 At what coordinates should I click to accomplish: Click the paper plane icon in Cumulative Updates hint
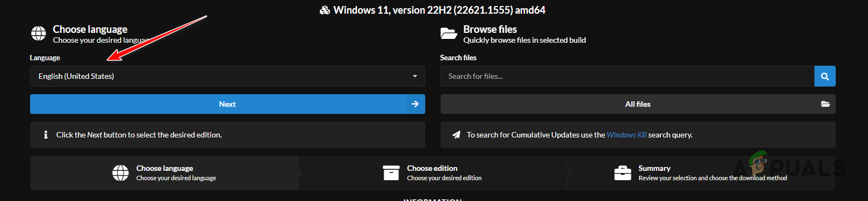[456, 135]
